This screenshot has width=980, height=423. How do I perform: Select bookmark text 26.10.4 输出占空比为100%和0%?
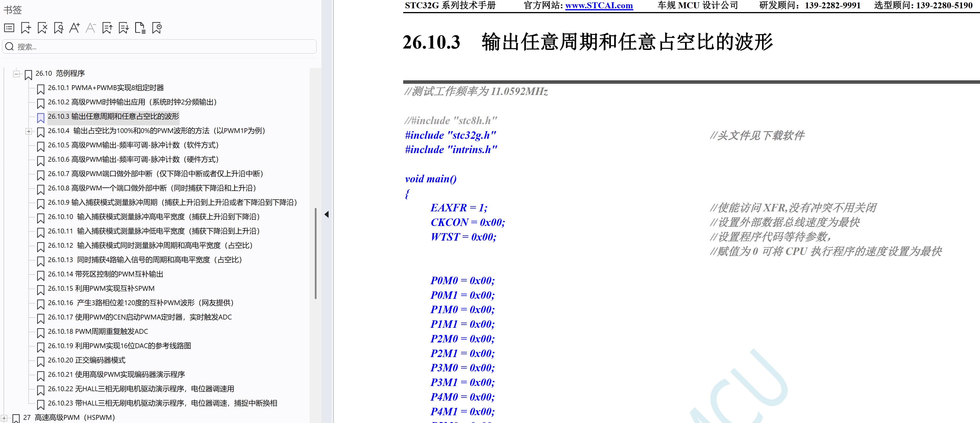point(156,131)
